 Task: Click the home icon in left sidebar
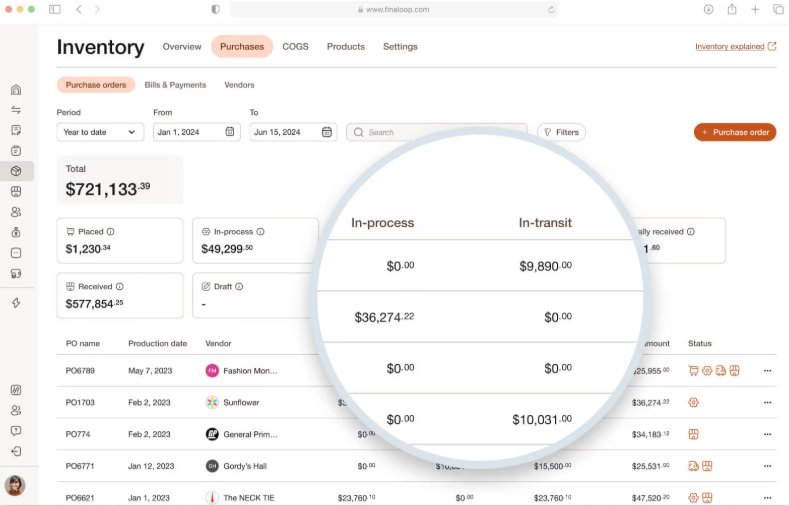16,90
